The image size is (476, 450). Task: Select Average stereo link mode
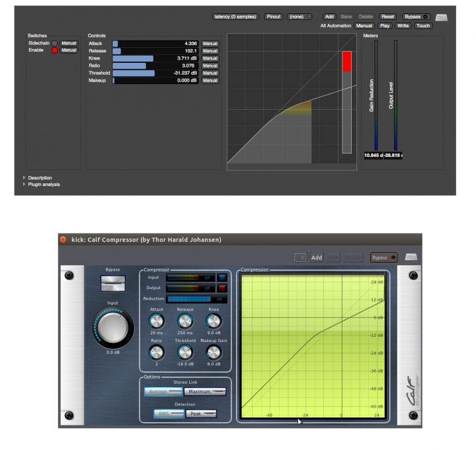[x=163, y=392]
